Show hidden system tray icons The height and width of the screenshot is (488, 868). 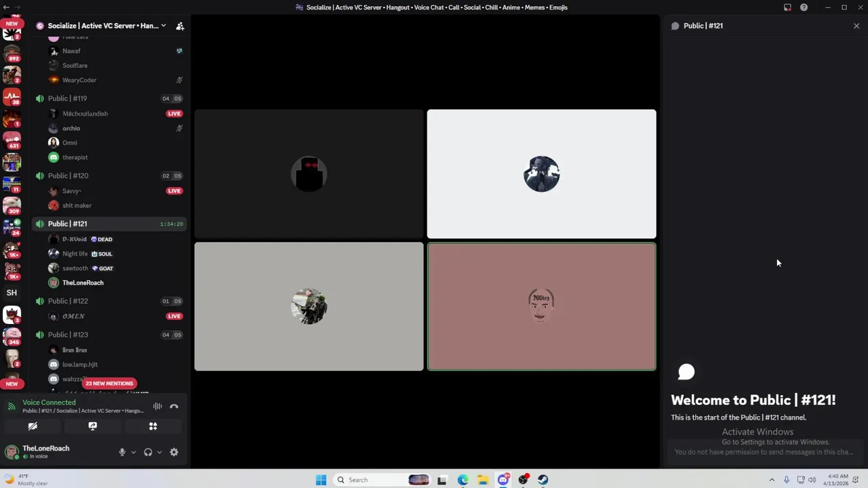[x=772, y=480]
